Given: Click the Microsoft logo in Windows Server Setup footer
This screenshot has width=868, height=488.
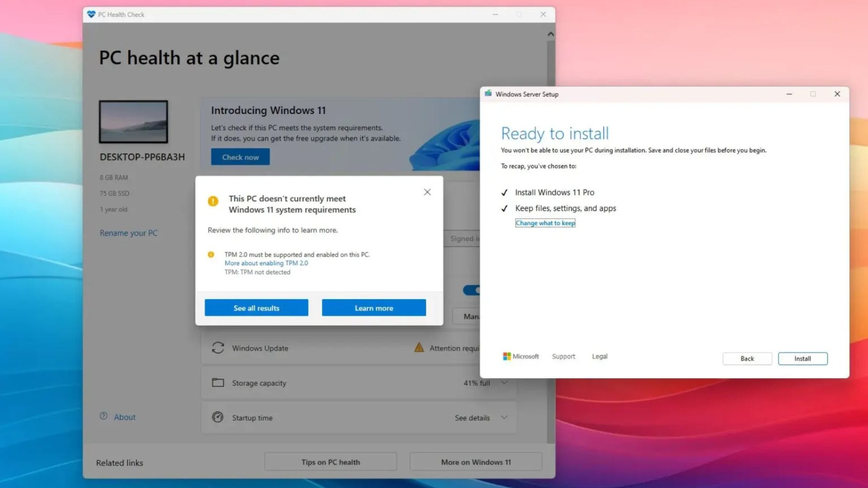Looking at the screenshot, I should 506,356.
